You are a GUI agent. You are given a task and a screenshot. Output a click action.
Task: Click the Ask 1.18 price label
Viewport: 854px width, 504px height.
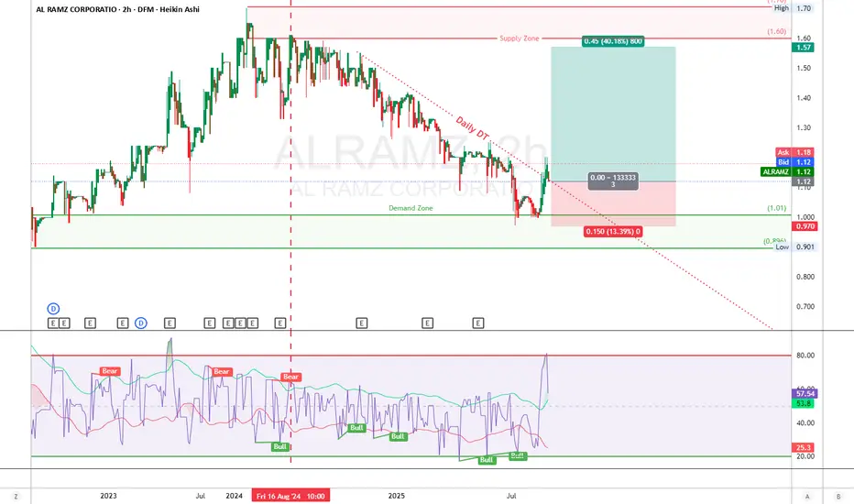tap(794, 152)
